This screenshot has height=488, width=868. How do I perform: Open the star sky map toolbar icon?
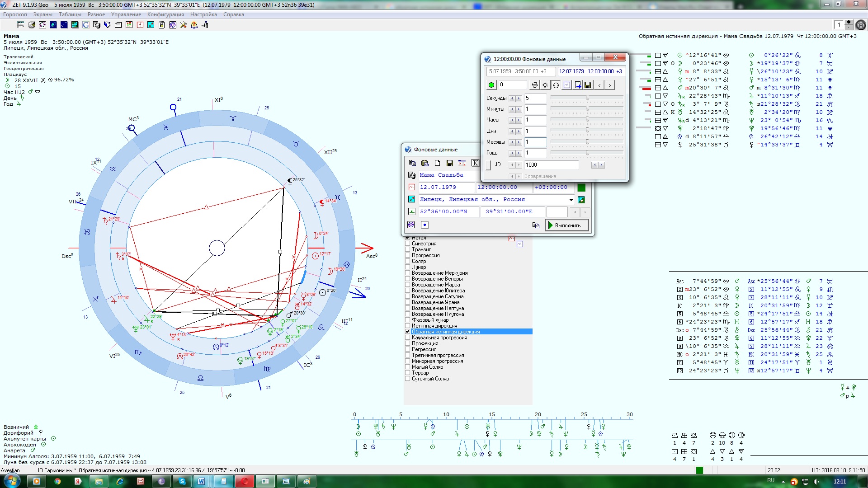(x=64, y=25)
